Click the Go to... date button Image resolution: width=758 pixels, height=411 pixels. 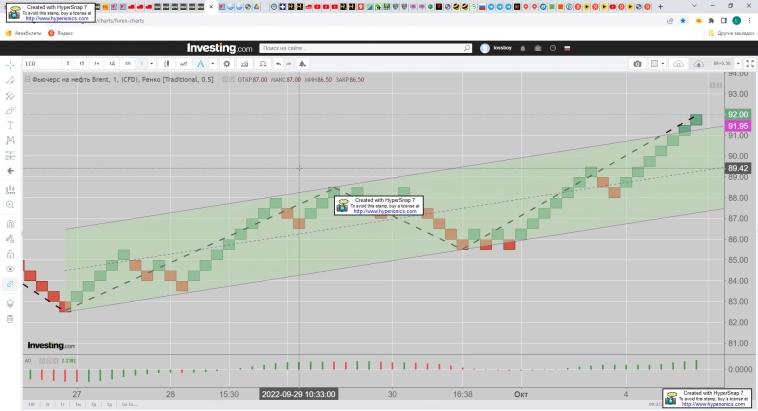point(130,404)
